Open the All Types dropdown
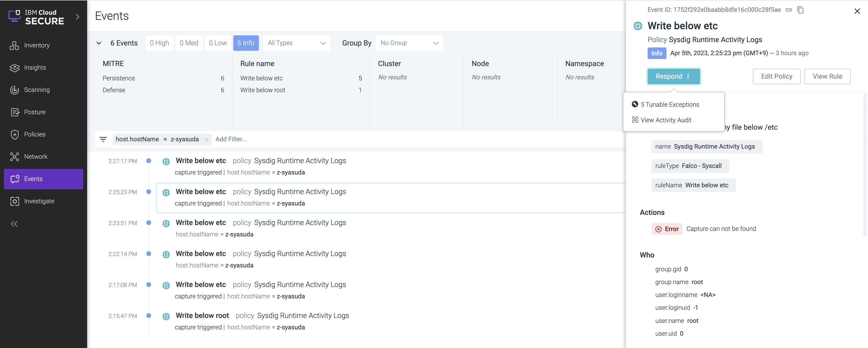This screenshot has width=868, height=348. (x=296, y=43)
